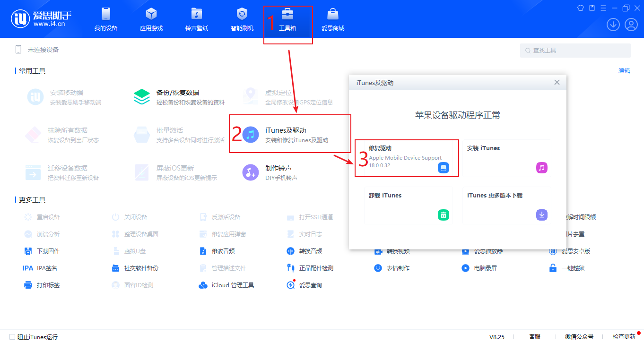Open the user account profile icon
The height and width of the screenshot is (342, 644).
pyautogui.click(x=631, y=25)
